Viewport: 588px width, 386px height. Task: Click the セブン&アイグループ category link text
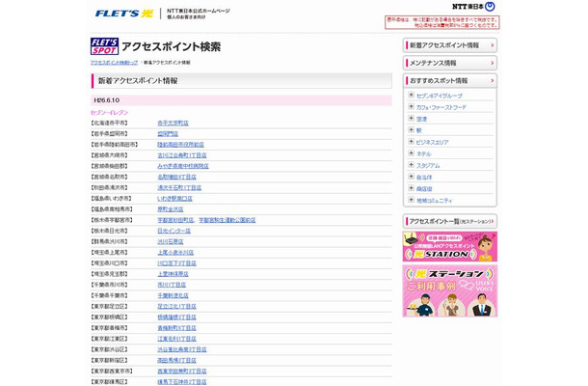(x=440, y=96)
